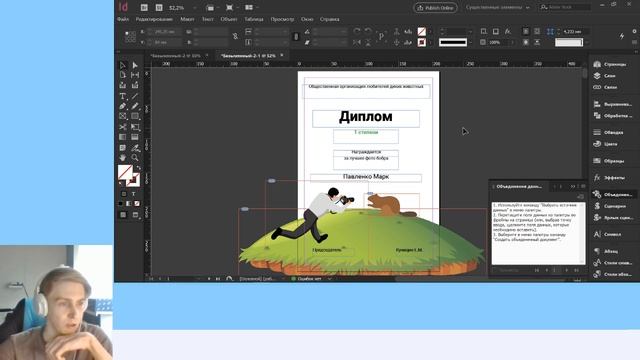
Task: Switch to Normal view mode
Action: [123, 215]
